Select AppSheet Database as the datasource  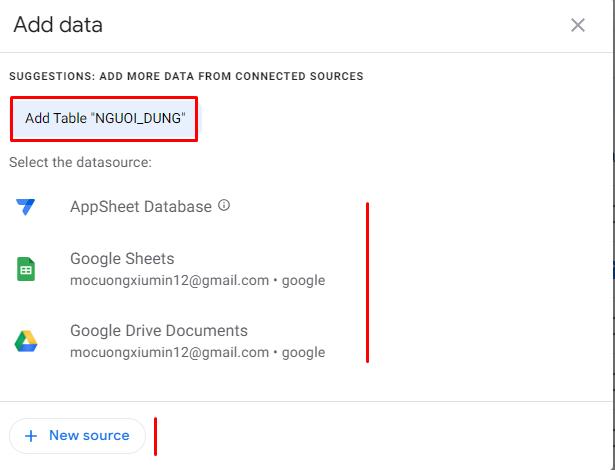click(141, 207)
